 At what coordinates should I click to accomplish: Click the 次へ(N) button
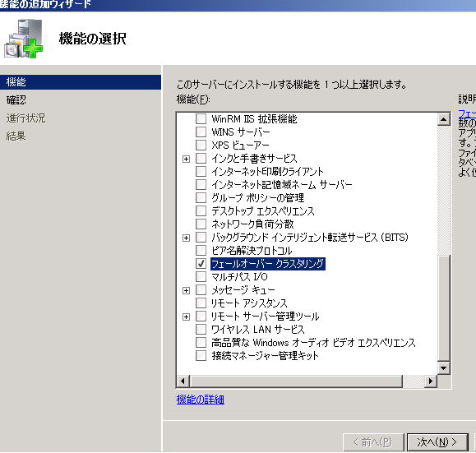(437, 442)
